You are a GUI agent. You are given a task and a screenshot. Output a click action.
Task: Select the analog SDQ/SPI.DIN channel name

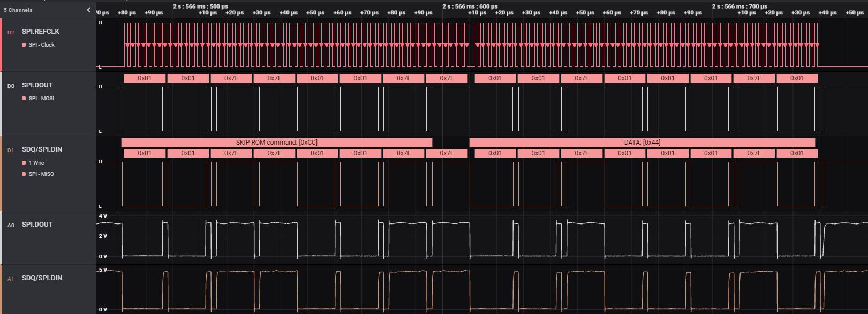tap(42, 278)
